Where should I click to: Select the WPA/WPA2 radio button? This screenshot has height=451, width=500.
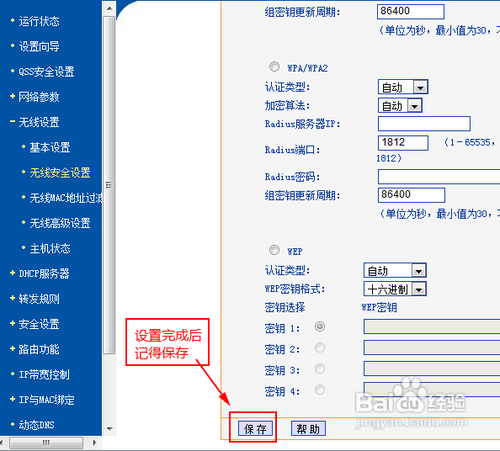pos(274,67)
